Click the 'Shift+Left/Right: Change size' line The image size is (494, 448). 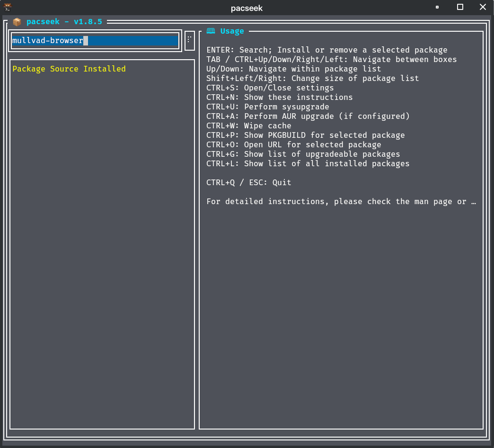pos(312,78)
